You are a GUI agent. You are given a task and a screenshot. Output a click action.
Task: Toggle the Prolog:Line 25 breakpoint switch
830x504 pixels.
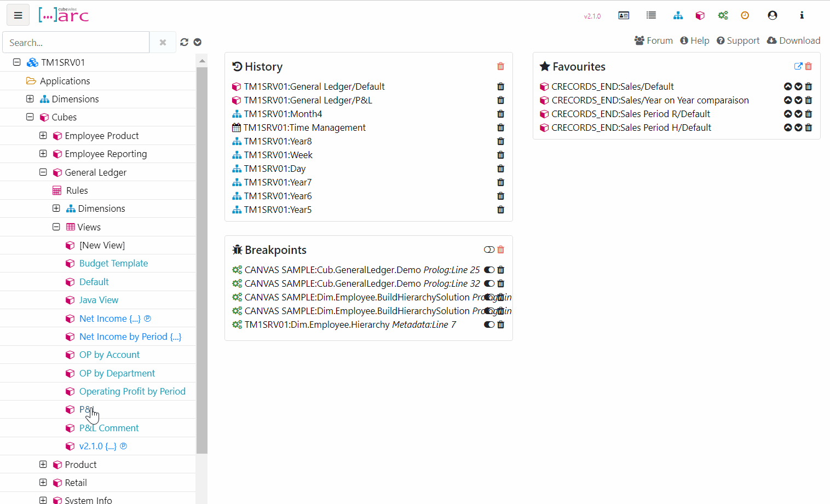tap(489, 269)
